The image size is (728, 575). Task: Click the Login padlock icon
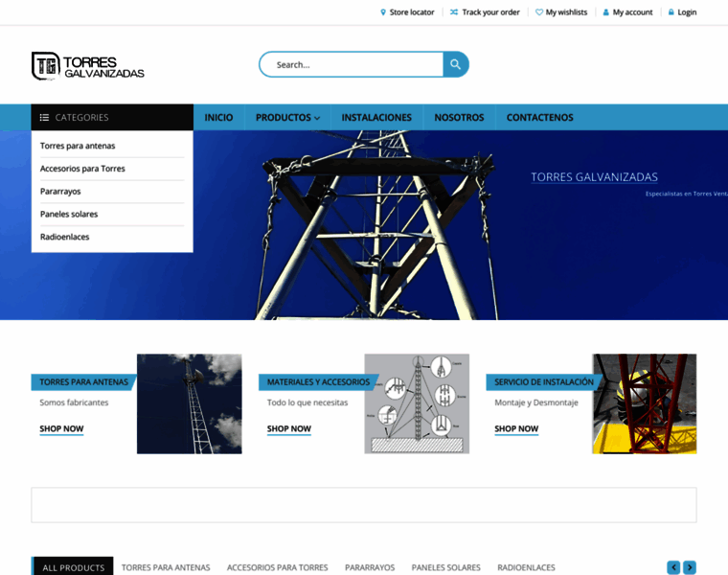pyautogui.click(x=671, y=12)
